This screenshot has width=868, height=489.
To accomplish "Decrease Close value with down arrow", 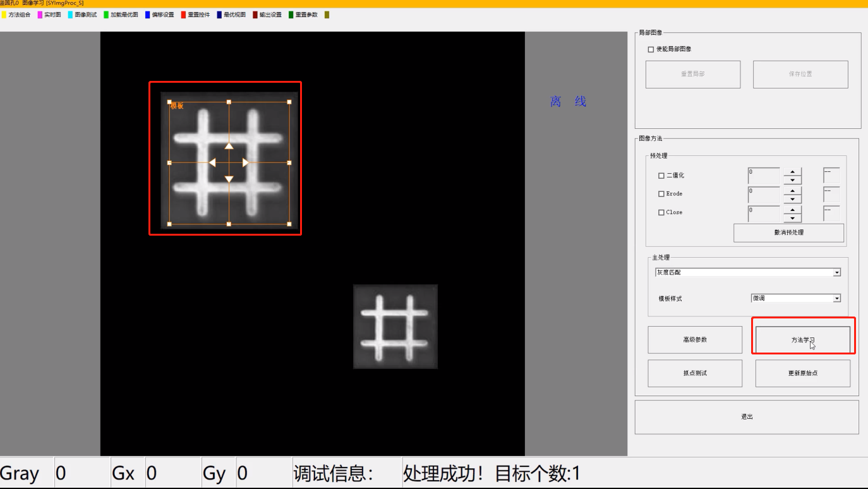I will tap(792, 218).
